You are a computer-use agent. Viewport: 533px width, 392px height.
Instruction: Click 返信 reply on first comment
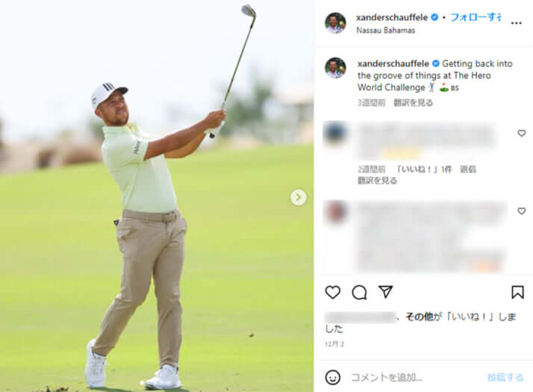[468, 169]
